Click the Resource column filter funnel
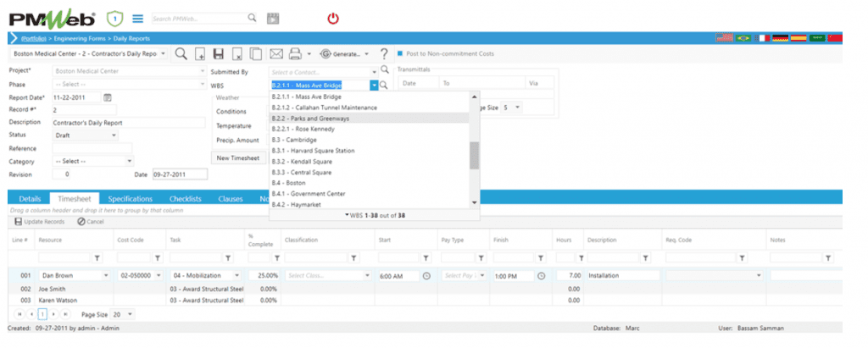 tap(97, 257)
